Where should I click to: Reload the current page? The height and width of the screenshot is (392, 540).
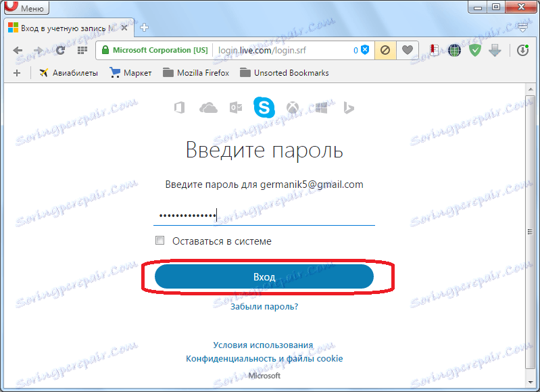(x=61, y=50)
